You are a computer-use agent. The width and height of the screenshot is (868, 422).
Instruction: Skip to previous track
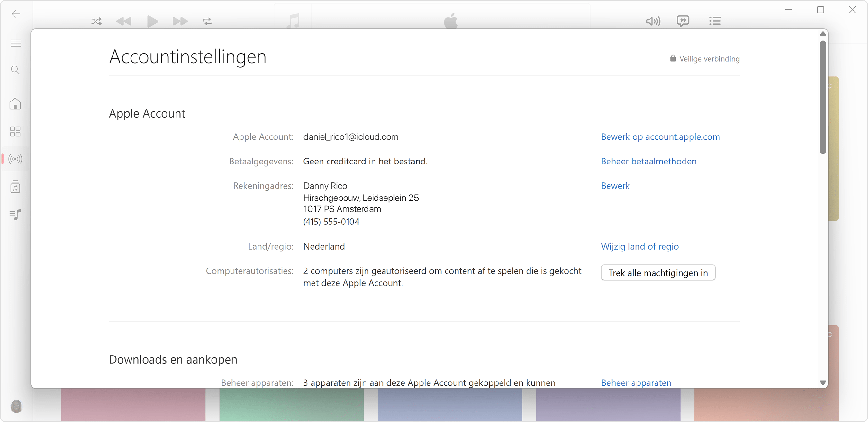coord(124,22)
